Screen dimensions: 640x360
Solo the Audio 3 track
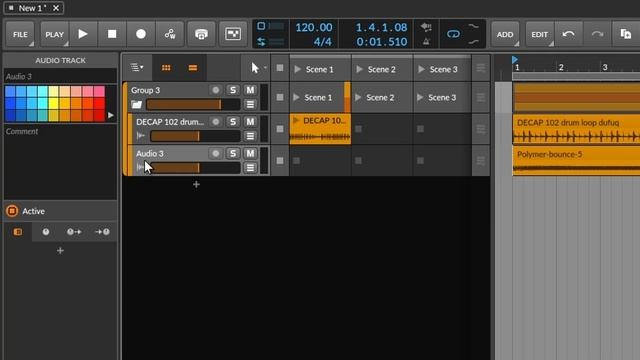click(x=233, y=153)
